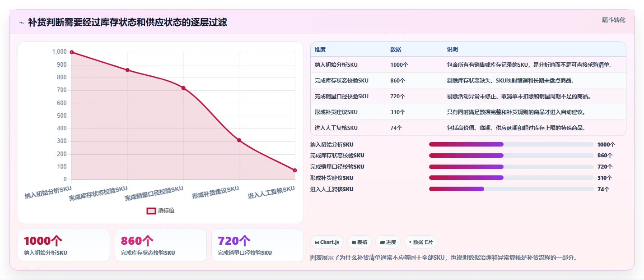Click the 形成补货建议SKU progress row label
This screenshot has height=280, width=644.
click(332, 178)
